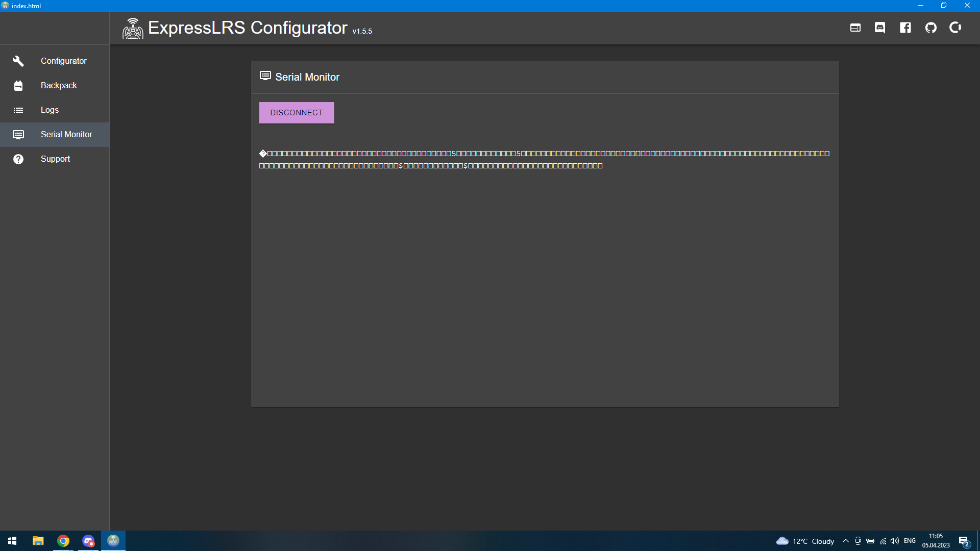
Task: Open File Explorer from the taskbar
Action: coord(38,541)
